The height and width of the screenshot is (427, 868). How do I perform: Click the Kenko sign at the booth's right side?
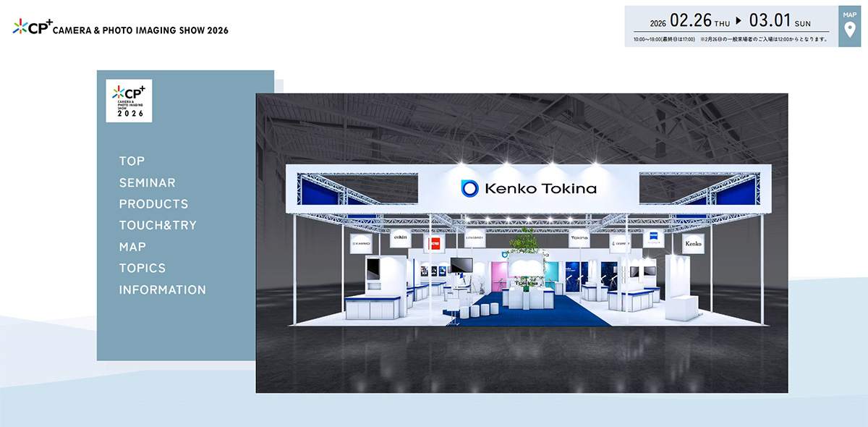click(x=693, y=244)
